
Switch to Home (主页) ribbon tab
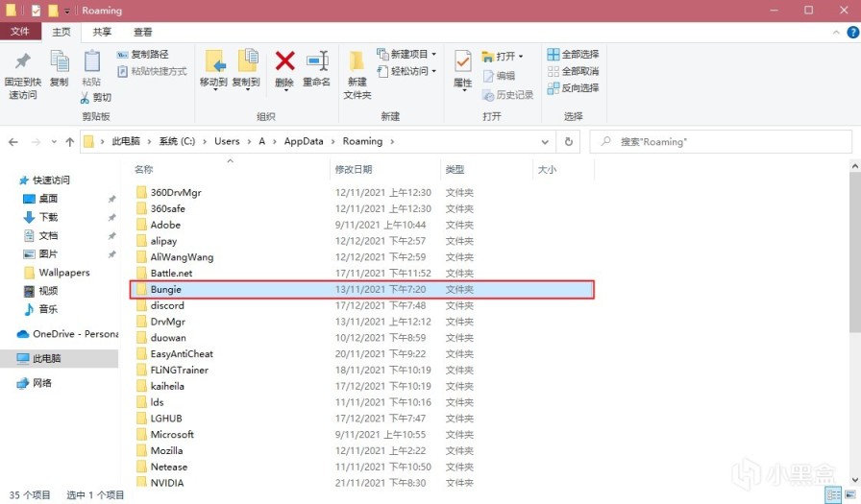61,32
